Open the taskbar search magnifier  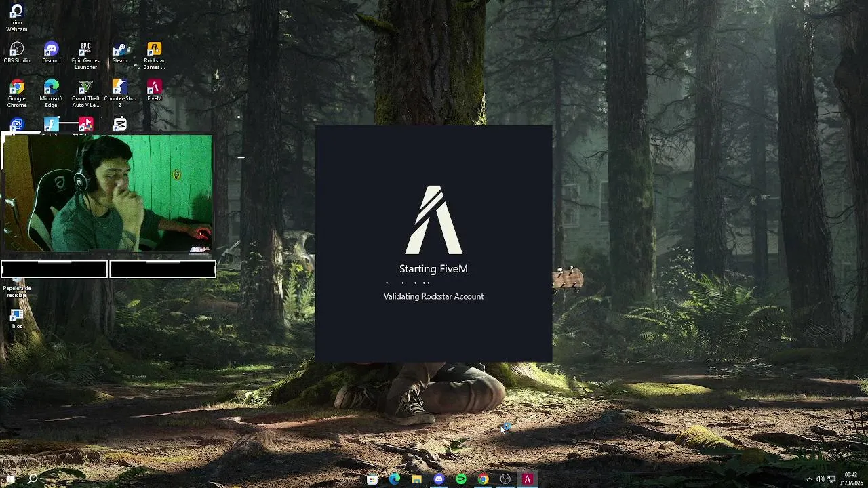[x=33, y=479]
